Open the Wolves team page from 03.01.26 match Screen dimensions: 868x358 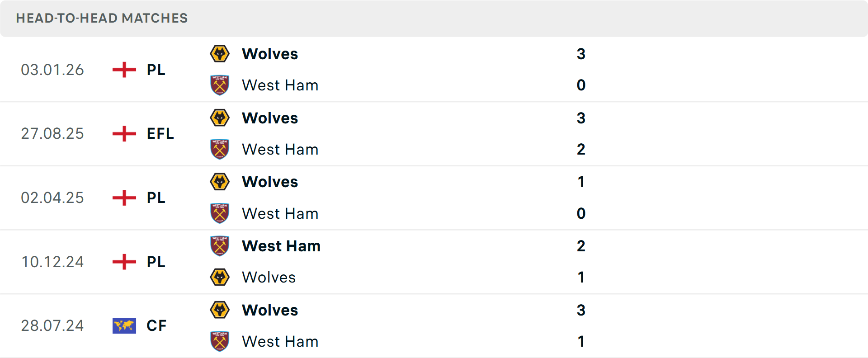pos(270,53)
